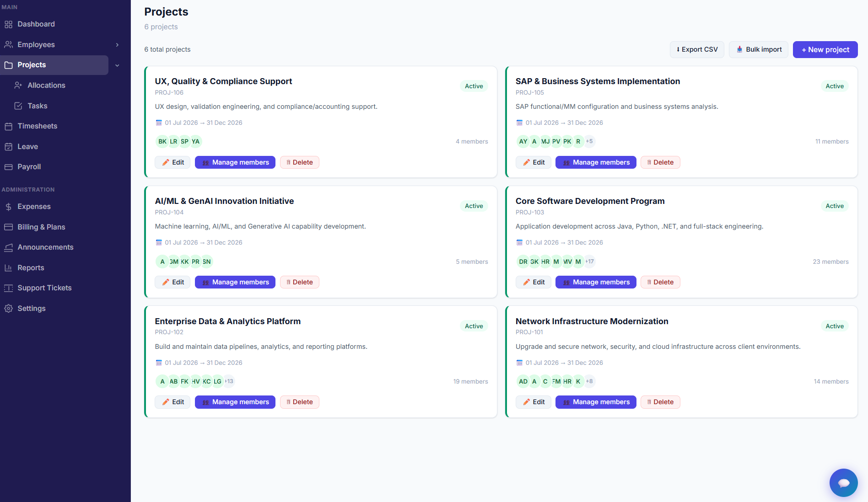Click the +8 members badge in PROJ-101

tap(589, 381)
